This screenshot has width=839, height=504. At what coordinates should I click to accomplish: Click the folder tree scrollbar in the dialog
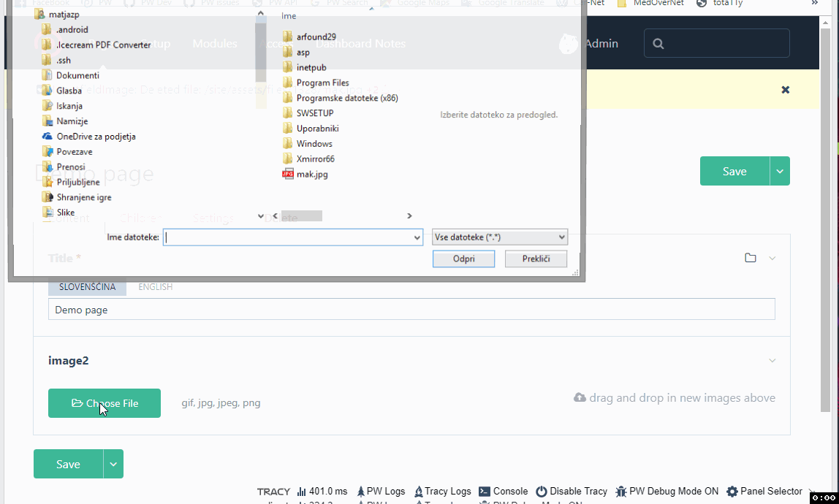click(261, 44)
